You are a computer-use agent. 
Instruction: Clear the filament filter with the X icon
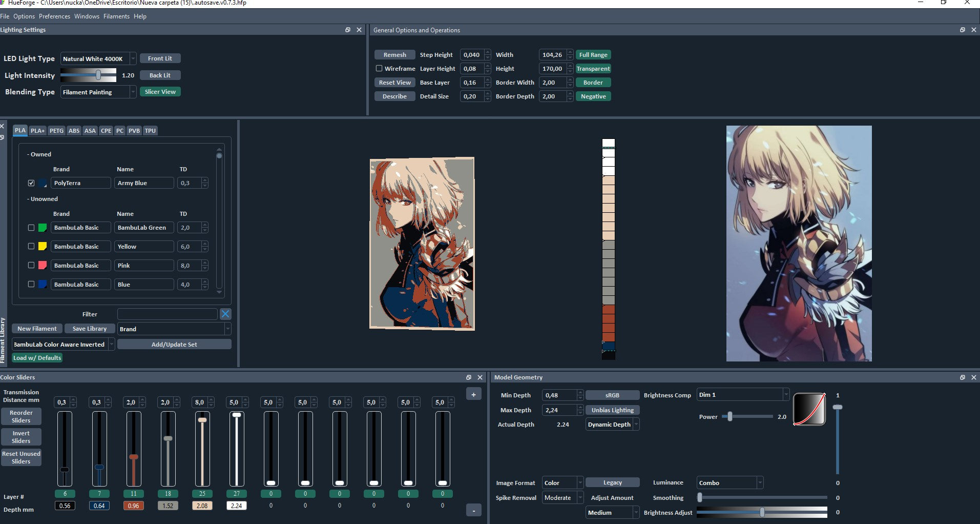pyautogui.click(x=225, y=314)
